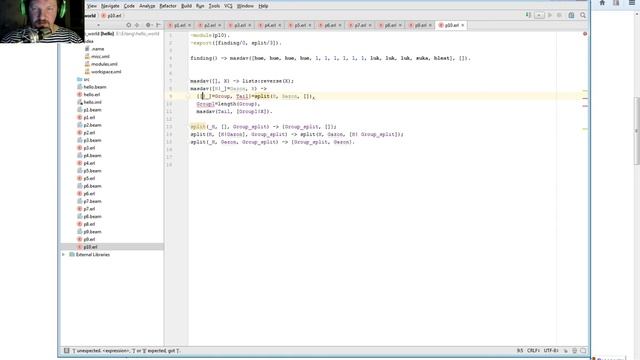The height and width of the screenshot is (360, 640).
Task: Switch to the p8.erl editor tab
Action: point(390,25)
